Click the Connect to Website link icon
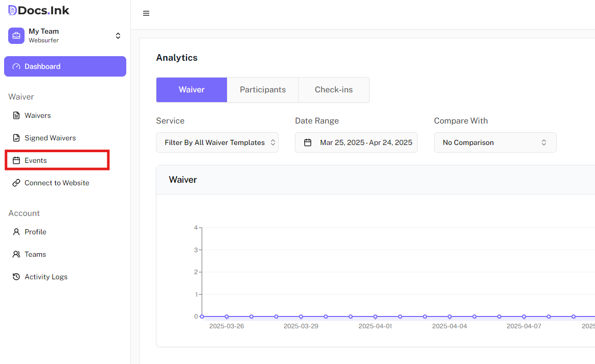 pyautogui.click(x=16, y=183)
